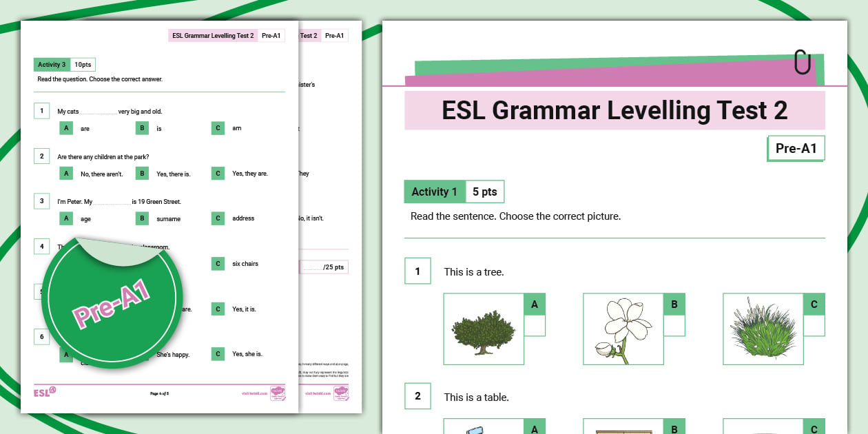868x434 pixels.
Task: Tick the answer box under letter B
Action: (x=674, y=326)
